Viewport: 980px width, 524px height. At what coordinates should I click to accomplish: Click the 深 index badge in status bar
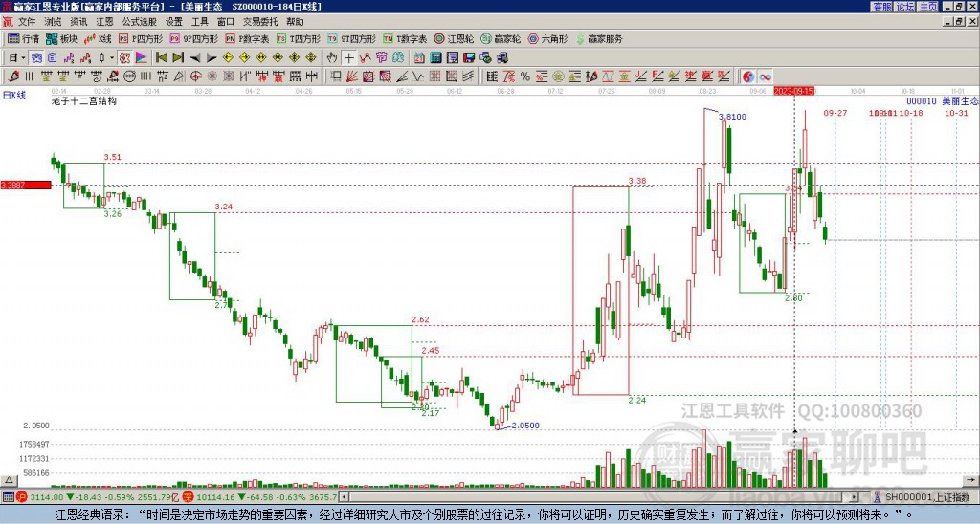(x=189, y=497)
